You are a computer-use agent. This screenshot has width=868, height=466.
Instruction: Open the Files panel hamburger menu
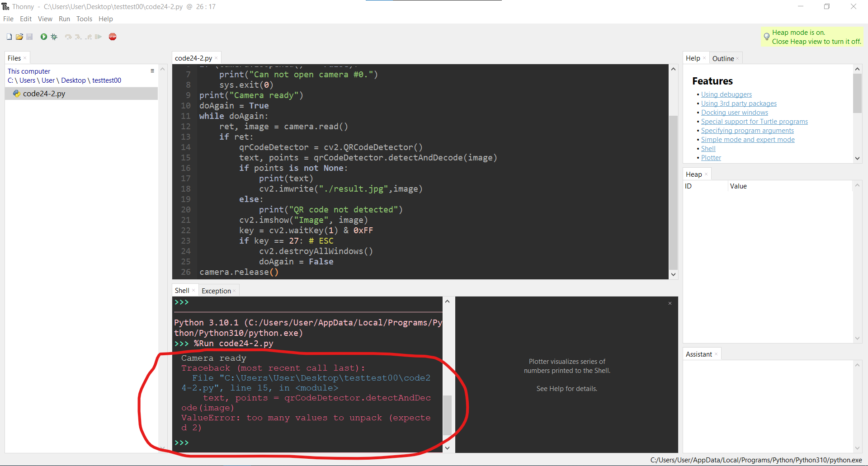point(152,71)
